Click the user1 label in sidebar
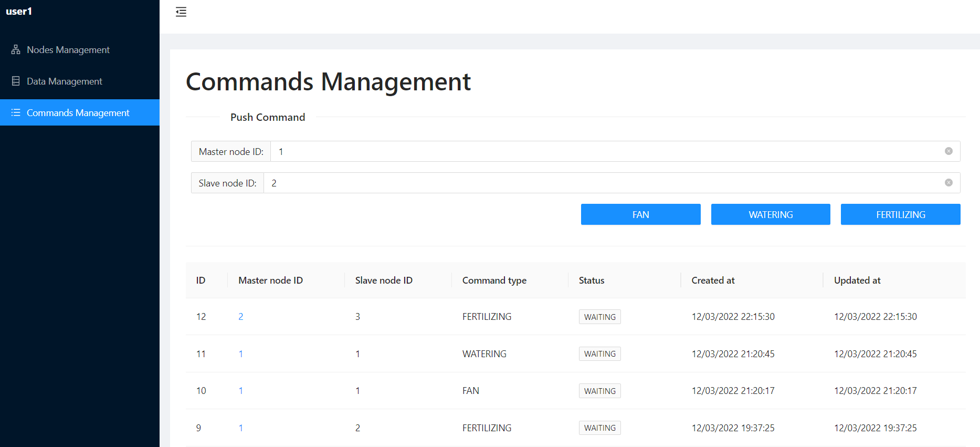The image size is (980, 447). tap(19, 12)
